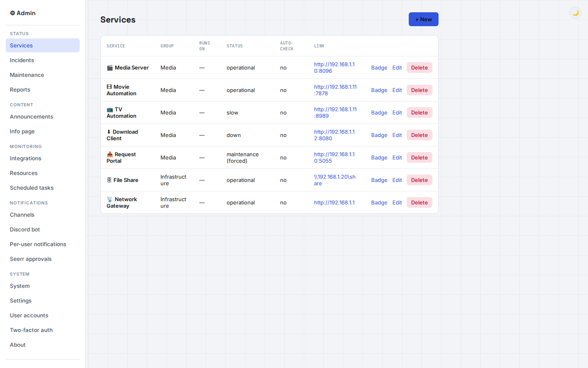Open Resources in the sidebar
This screenshot has width=588, height=368.
coord(42,173)
